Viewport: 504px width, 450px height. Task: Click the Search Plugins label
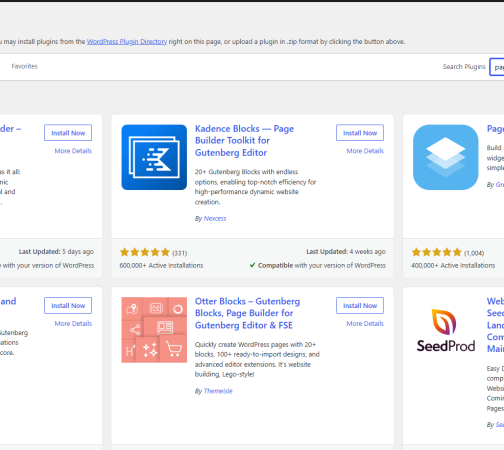[464, 67]
